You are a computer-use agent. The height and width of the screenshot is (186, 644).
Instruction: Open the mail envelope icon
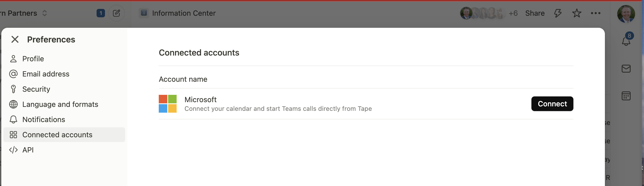click(626, 69)
